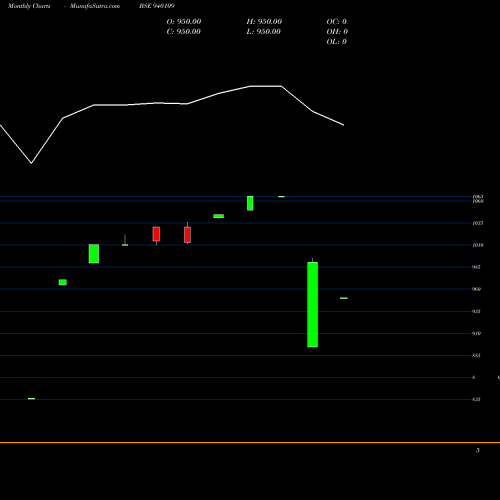The image size is (500, 500).
Task: Click the 'Monthly Charts' title text
Action: click(x=29, y=6)
